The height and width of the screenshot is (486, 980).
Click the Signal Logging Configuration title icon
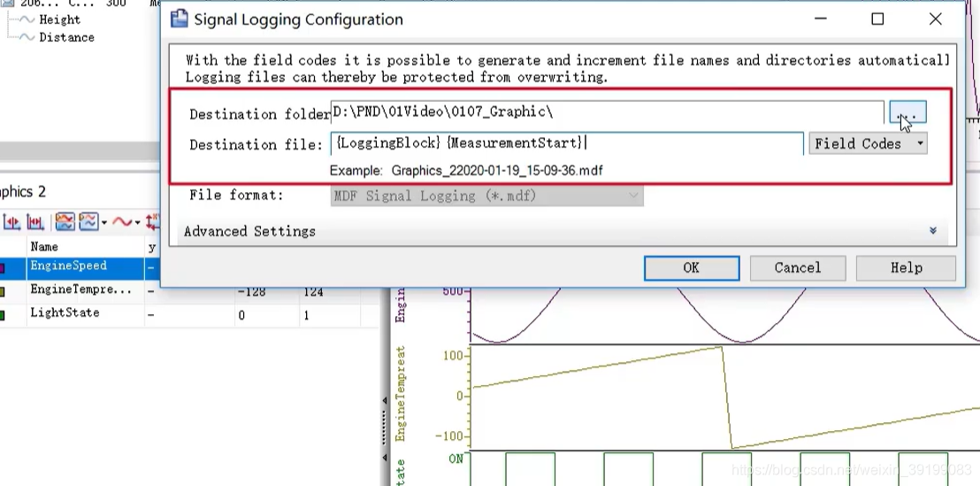pyautogui.click(x=180, y=19)
